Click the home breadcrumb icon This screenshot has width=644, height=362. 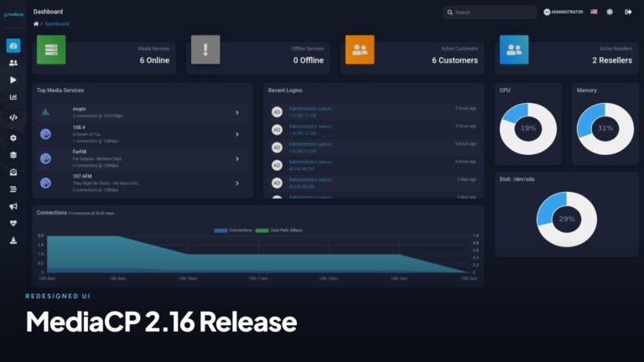tap(36, 23)
